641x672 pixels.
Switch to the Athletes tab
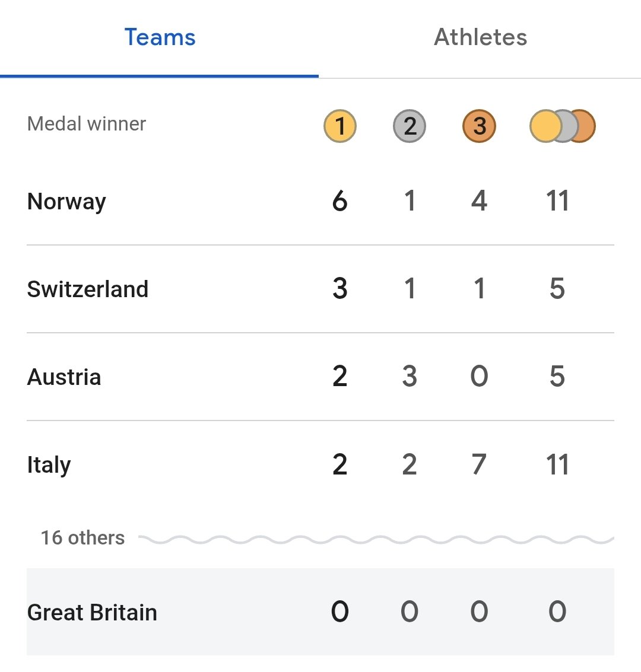pos(480,38)
